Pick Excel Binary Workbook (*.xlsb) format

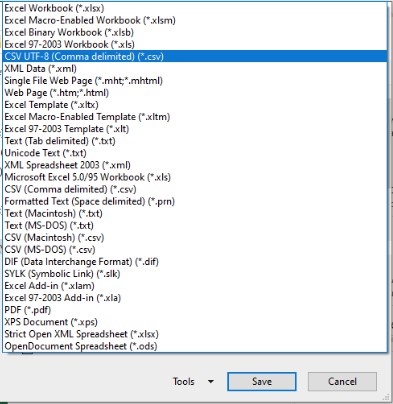pos(195,32)
